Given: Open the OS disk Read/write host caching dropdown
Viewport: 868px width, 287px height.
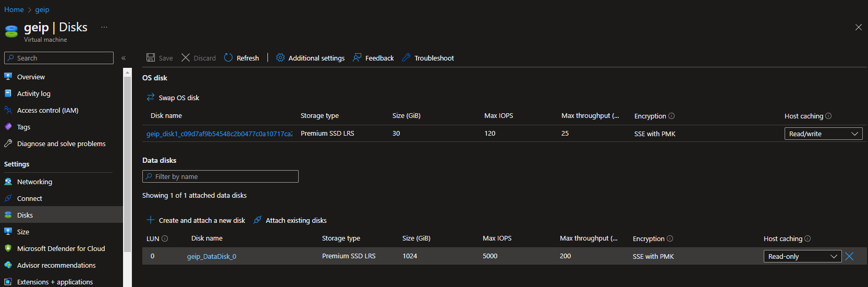Looking at the screenshot, I should click(x=823, y=134).
